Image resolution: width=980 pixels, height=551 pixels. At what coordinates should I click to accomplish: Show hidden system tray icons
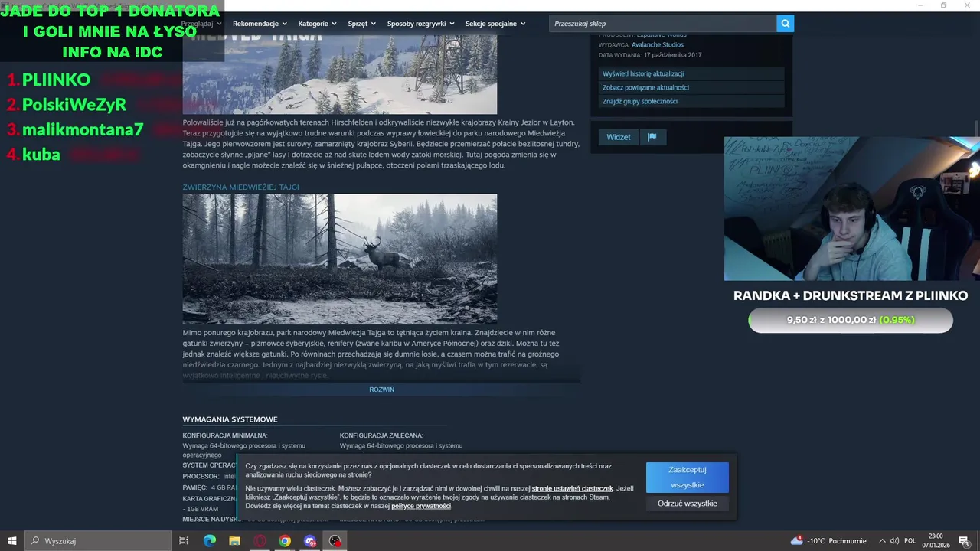click(x=882, y=541)
